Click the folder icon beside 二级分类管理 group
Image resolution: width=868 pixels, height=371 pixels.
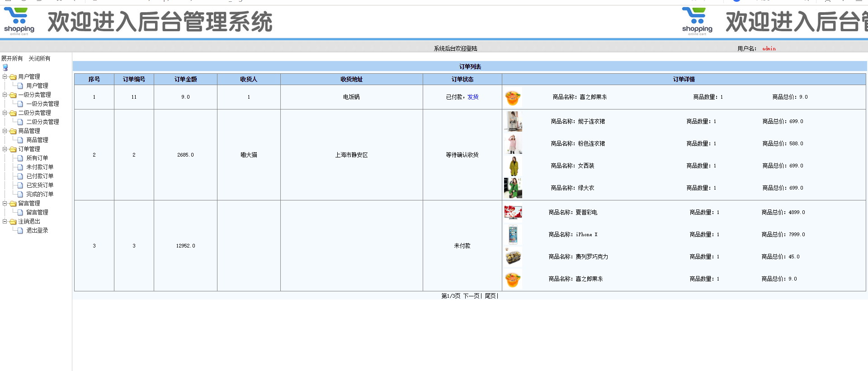coord(13,113)
